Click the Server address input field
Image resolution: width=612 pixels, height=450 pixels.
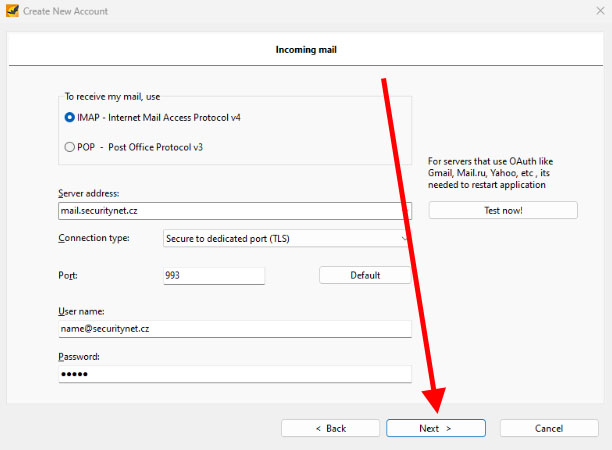[235, 211]
